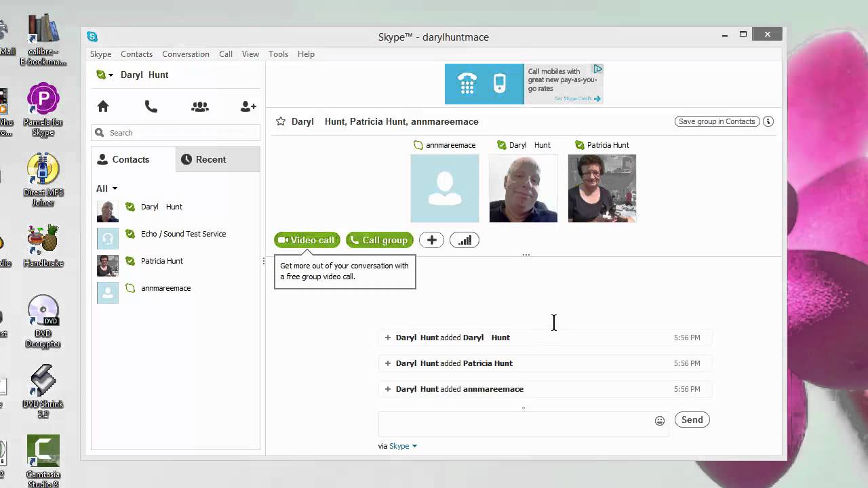The image size is (868, 488).
Task: Click Save group in Contacts
Action: 717,121
